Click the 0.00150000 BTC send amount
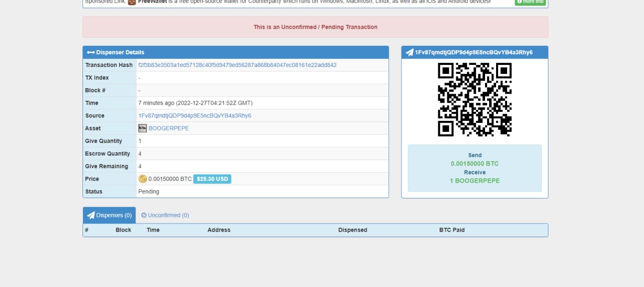This screenshot has width=644, height=287. [475, 164]
